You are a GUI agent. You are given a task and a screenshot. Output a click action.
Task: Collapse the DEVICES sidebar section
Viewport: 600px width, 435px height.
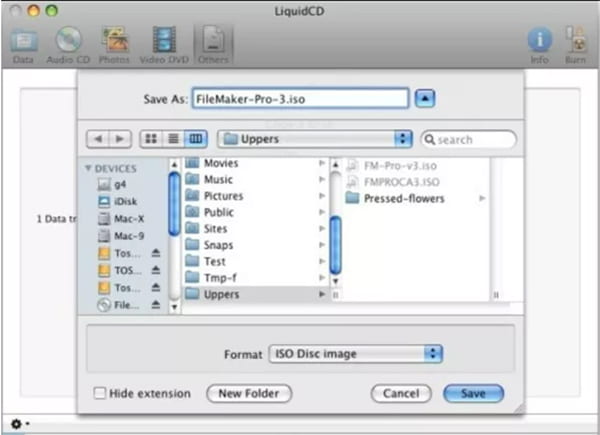pos(88,168)
